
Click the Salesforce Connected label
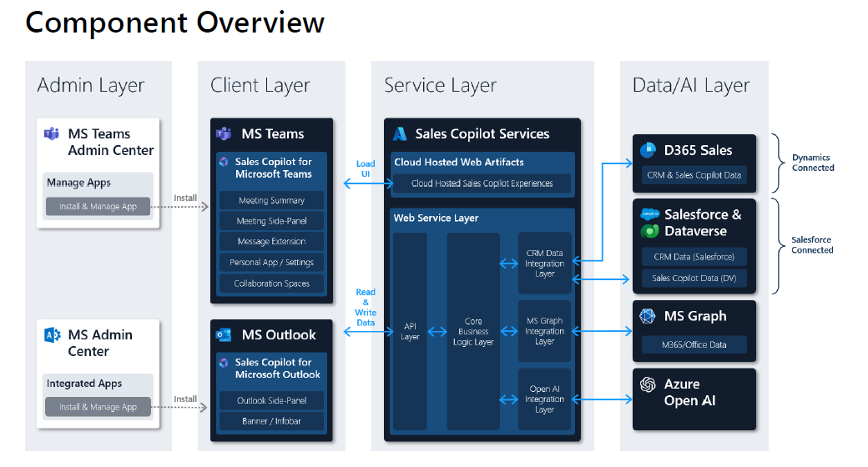[812, 244]
